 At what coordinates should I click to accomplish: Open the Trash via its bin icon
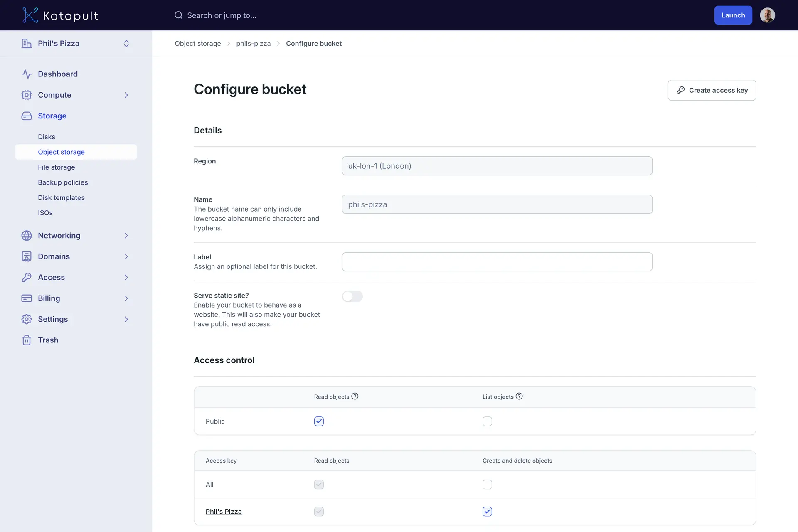[26, 340]
